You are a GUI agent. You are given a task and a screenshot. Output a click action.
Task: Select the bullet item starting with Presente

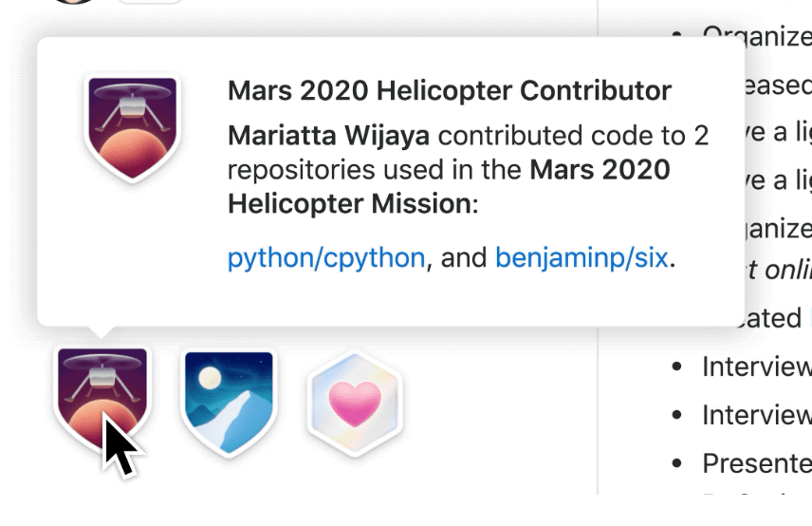pos(756,463)
